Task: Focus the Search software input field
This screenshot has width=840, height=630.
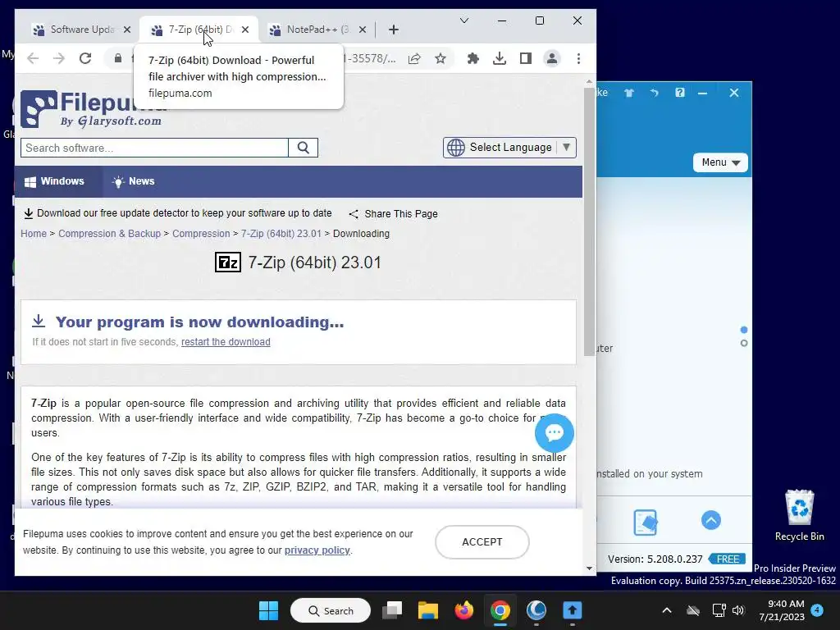Action: coord(154,148)
